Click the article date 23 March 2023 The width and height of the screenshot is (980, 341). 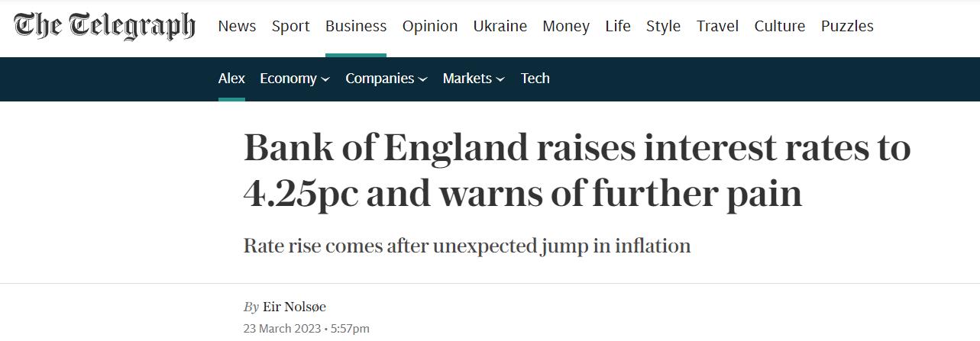(x=282, y=329)
